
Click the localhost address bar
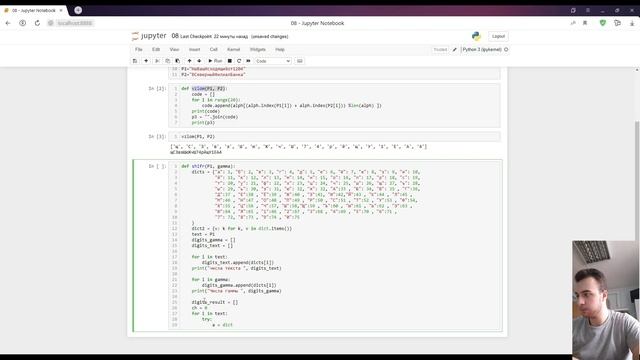(75, 23)
